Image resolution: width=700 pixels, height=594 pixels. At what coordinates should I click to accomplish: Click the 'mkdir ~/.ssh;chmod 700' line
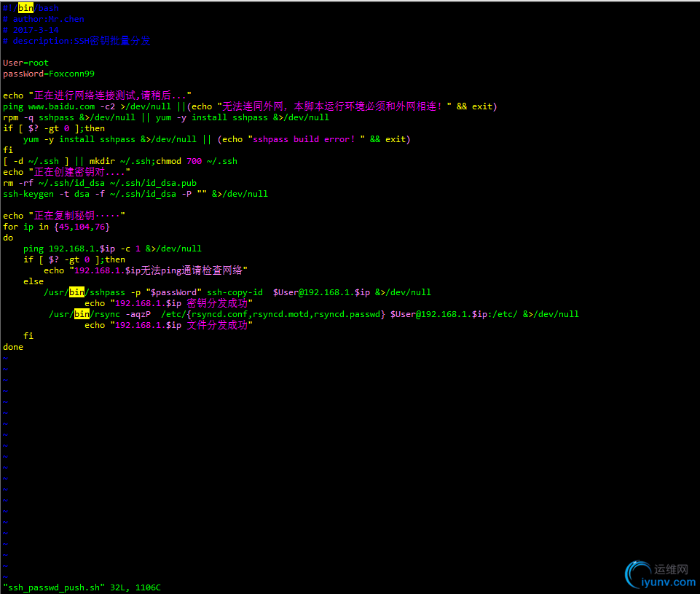pyautogui.click(x=120, y=161)
